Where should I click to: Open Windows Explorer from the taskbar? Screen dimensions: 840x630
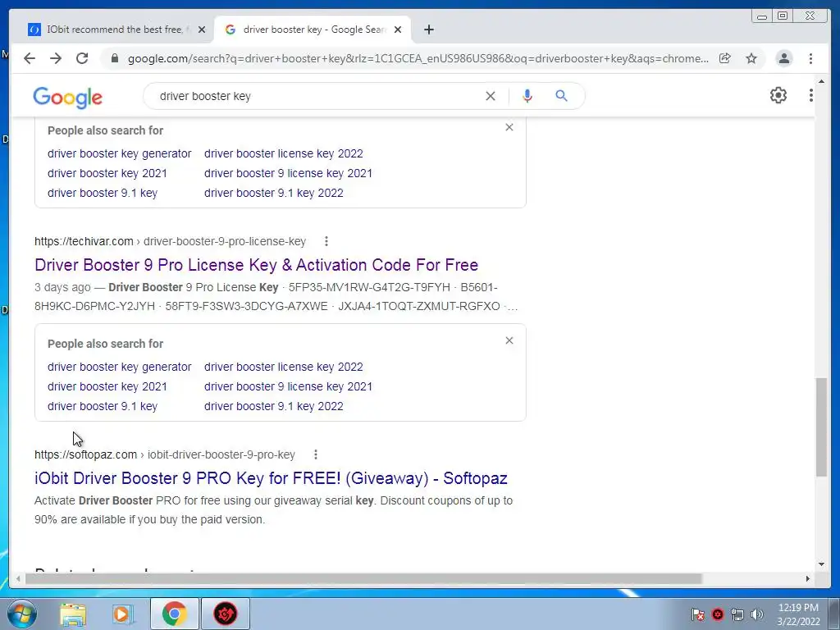click(x=73, y=614)
